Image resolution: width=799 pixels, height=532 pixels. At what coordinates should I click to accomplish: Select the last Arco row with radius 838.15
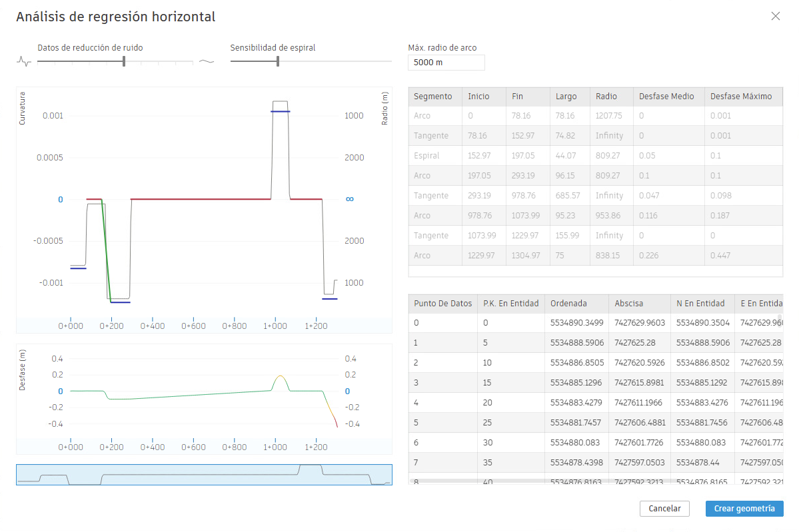pos(595,256)
